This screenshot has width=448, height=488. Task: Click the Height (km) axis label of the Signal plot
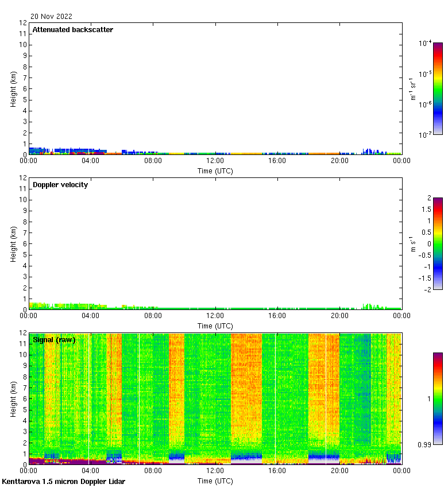pyautogui.click(x=13, y=398)
